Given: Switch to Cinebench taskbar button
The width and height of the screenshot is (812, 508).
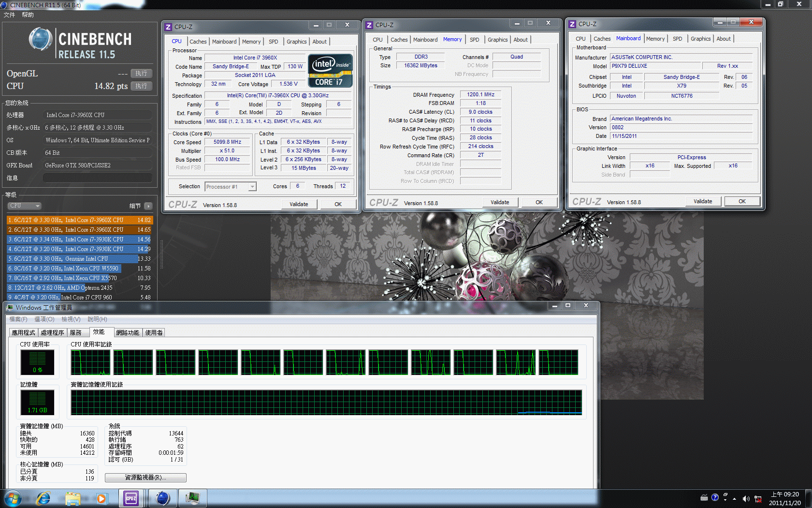Looking at the screenshot, I should [162, 498].
